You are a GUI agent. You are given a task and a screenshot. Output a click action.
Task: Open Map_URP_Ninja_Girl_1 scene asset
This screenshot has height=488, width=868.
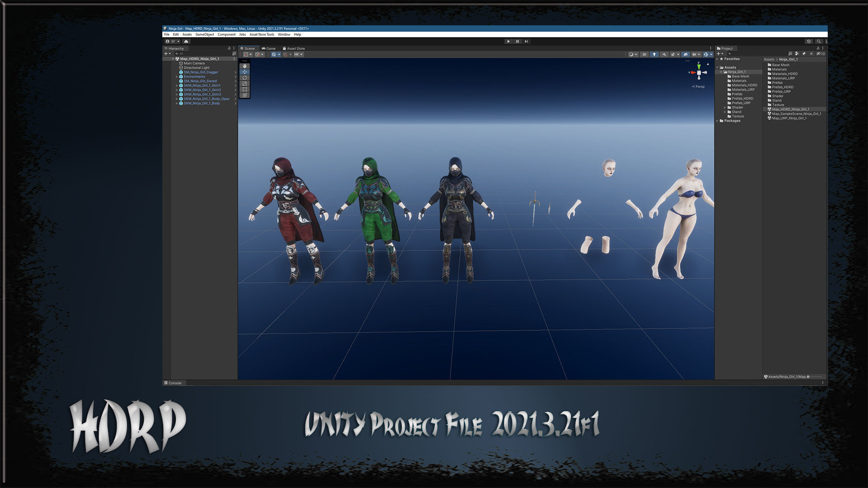coord(788,118)
